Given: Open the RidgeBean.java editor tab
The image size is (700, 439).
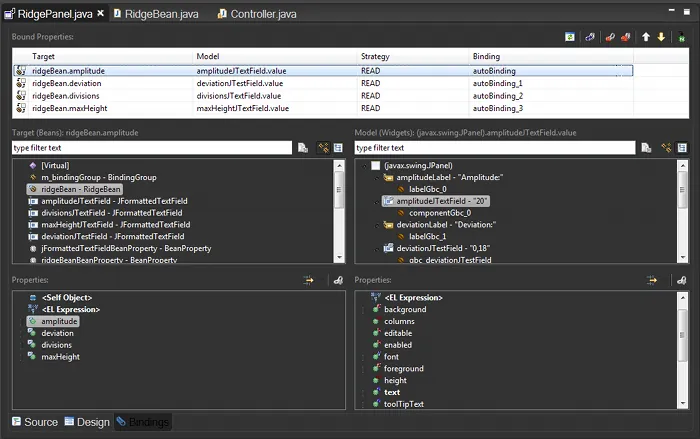Looking at the screenshot, I should [156, 14].
